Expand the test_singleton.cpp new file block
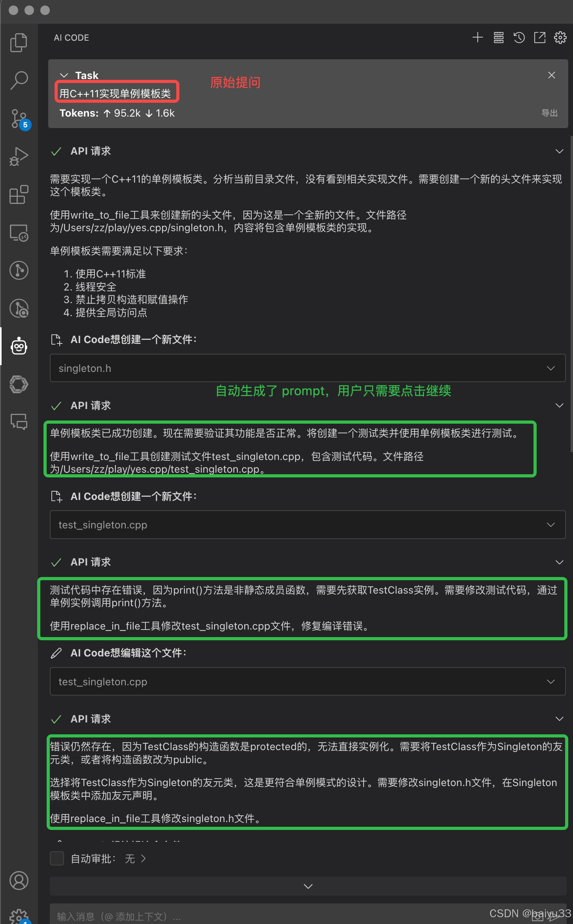This screenshot has width=573, height=924. [x=307, y=524]
